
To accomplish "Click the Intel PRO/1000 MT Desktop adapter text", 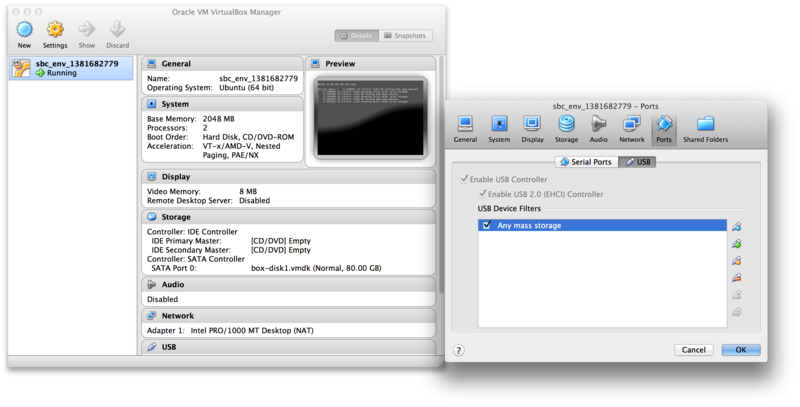I will [252, 330].
